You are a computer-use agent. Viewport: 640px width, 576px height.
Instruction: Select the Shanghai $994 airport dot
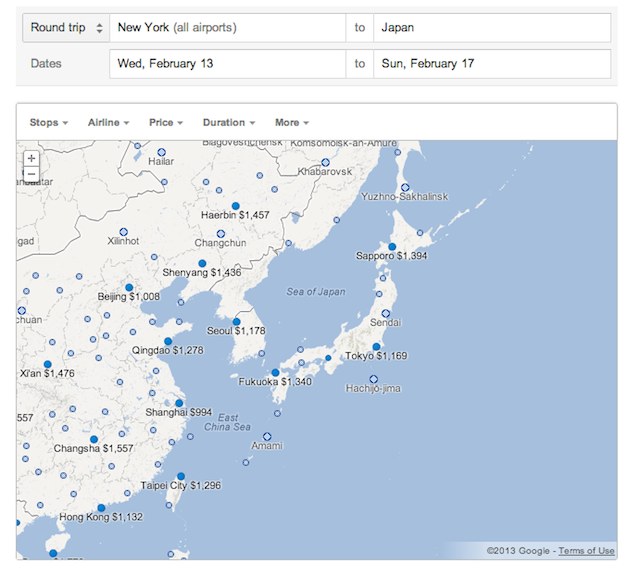(x=179, y=403)
